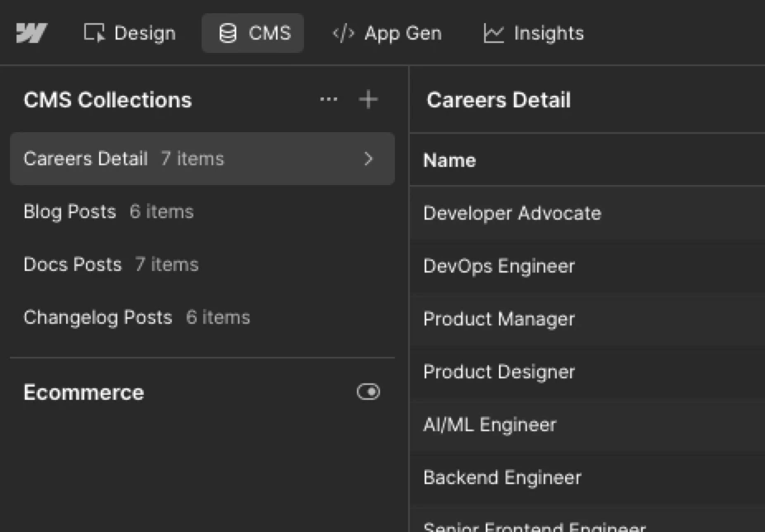The width and height of the screenshot is (765, 532).
Task: Go to the Insights tab
Action: [x=533, y=33]
